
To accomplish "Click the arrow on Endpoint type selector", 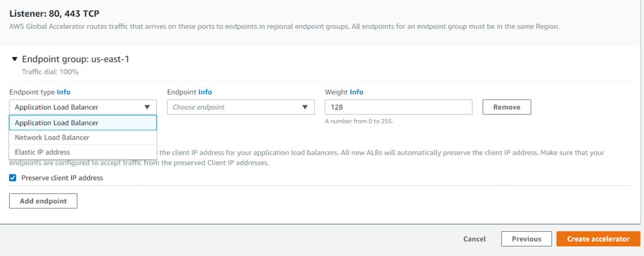I will [x=147, y=107].
